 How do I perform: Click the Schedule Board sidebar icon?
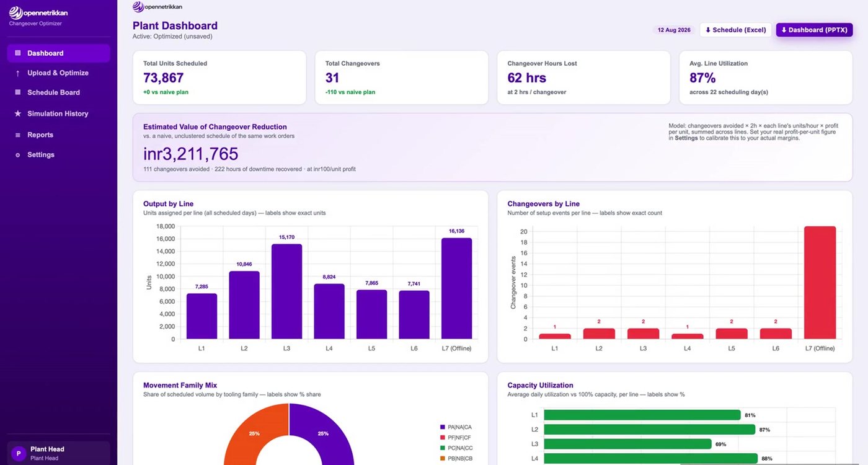[17, 92]
